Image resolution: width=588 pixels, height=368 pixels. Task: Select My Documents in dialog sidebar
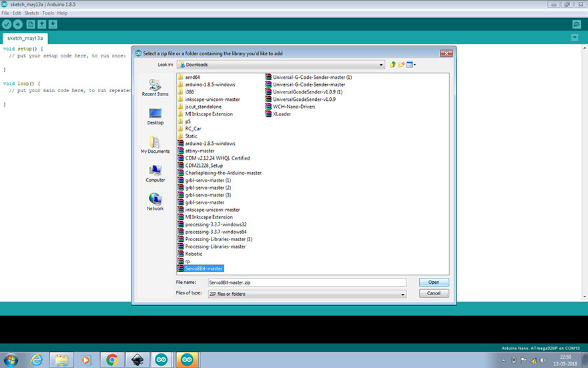pos(156,145)
